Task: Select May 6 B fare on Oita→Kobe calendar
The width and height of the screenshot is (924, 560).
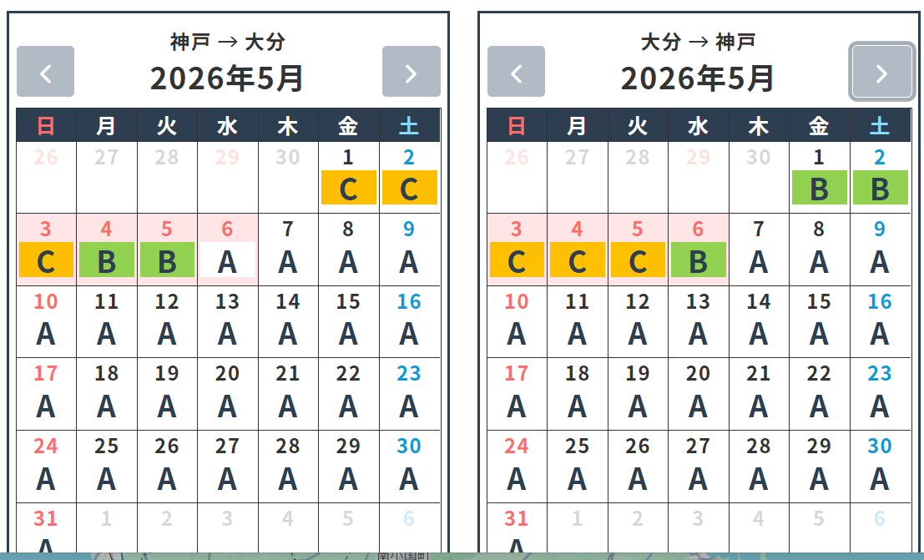Action: 698,260
